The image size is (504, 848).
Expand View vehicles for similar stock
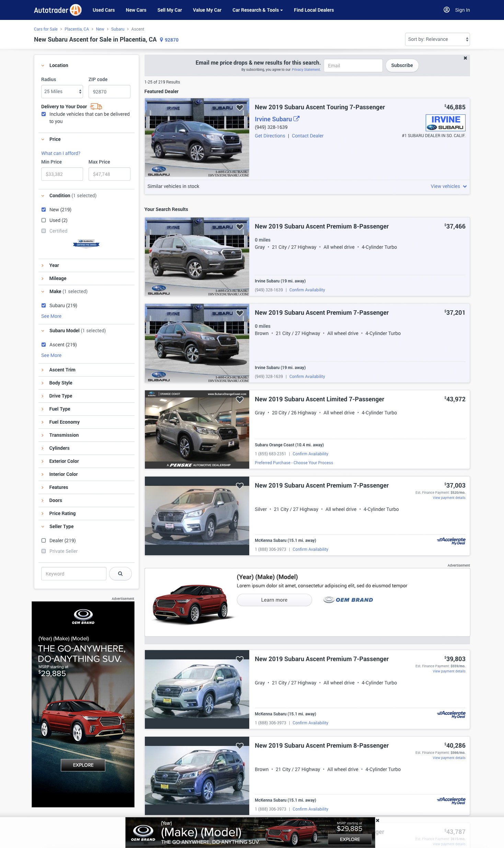point(449,186)
